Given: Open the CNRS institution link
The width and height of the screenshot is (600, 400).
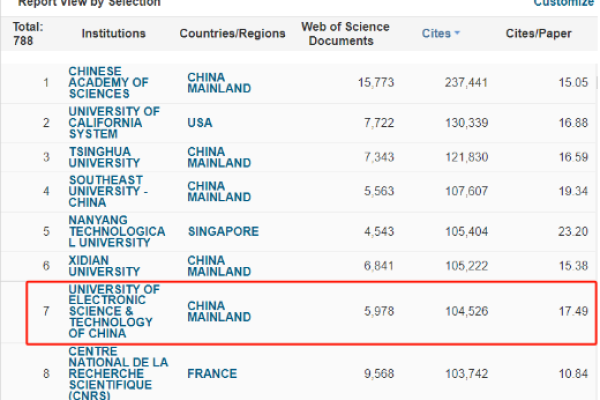Looking at the screenshot, I should (118, 373).
